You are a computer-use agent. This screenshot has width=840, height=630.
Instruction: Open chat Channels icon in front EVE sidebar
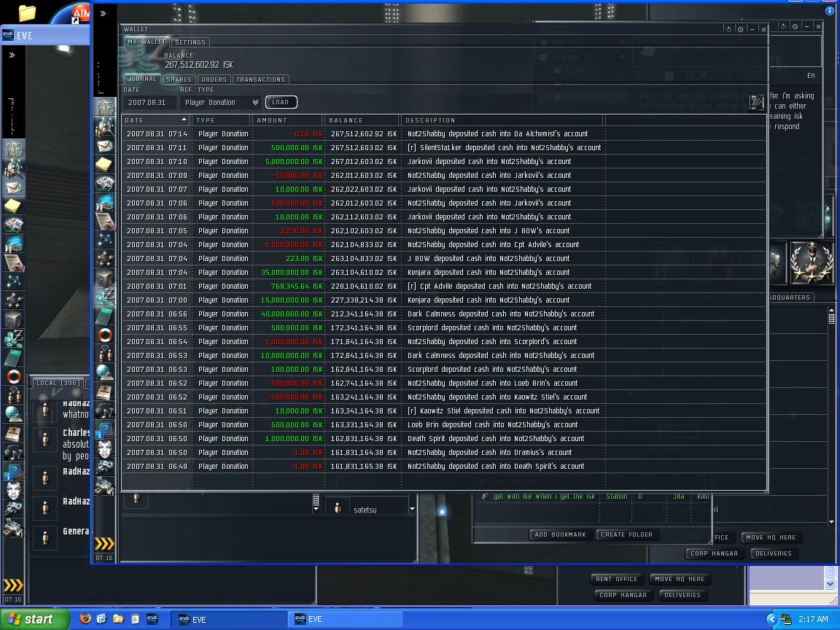point(105,354)
